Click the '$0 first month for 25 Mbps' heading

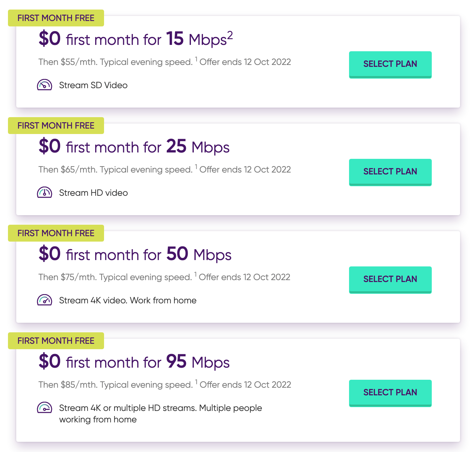pyautogui.click(x=134, y=146)
